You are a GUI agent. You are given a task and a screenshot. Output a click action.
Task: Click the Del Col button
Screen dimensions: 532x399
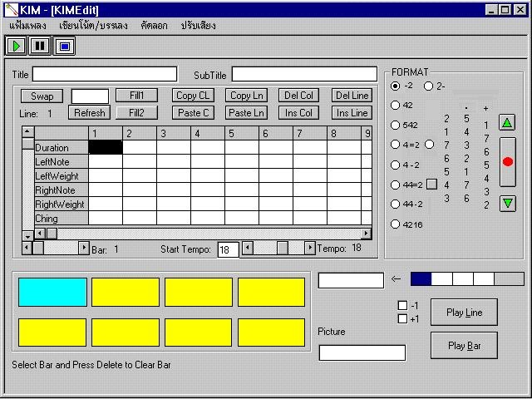[x=298, y=96]
